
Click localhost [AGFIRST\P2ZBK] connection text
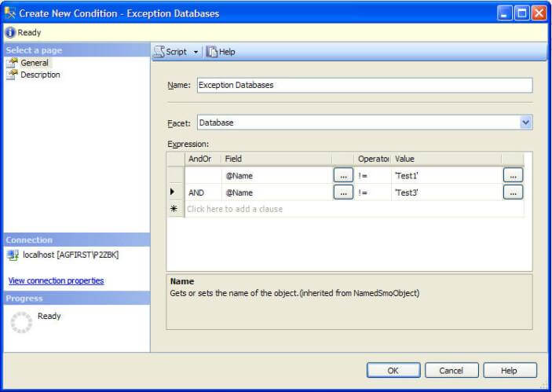pos(71,255)
